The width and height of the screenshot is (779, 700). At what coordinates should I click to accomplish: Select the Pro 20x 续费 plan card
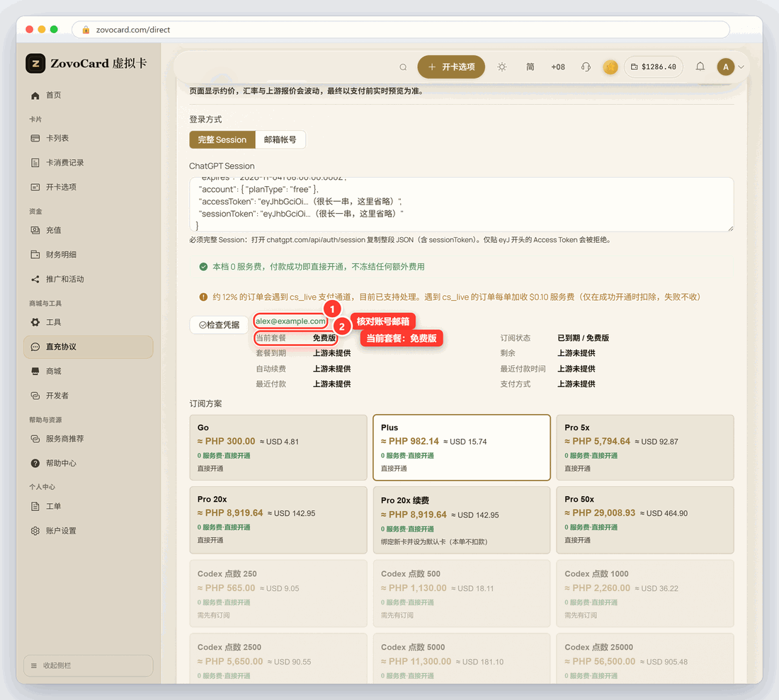click(462, 520)
